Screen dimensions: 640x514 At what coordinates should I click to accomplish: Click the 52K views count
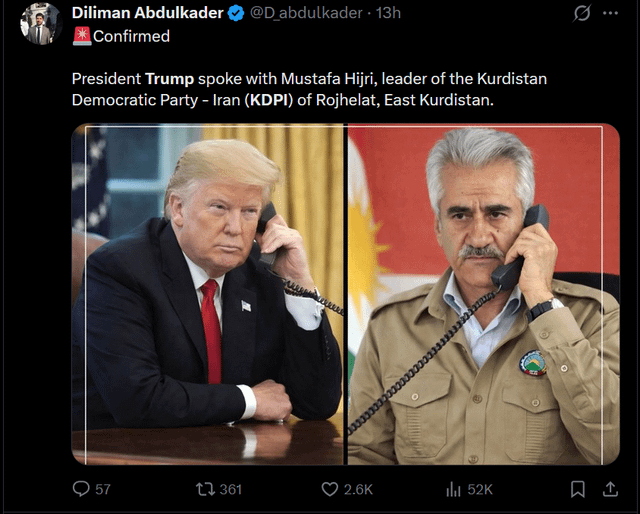tap(480, 489)
